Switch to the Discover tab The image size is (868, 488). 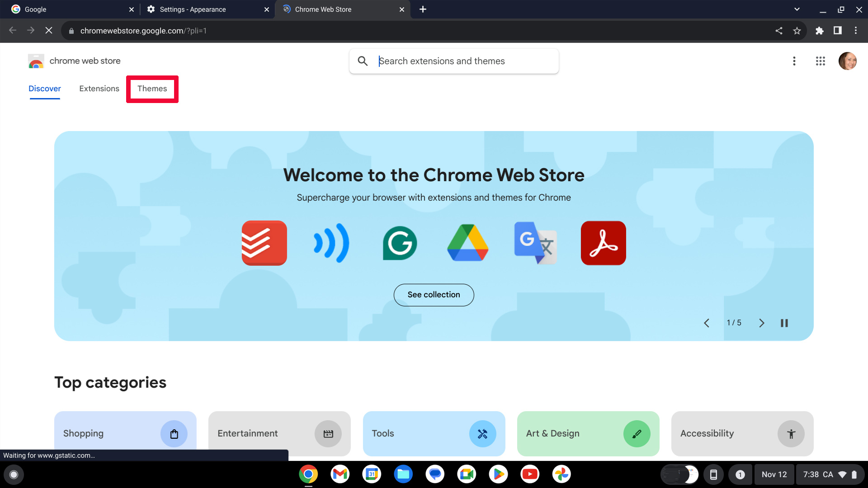[x=44, y=89]
